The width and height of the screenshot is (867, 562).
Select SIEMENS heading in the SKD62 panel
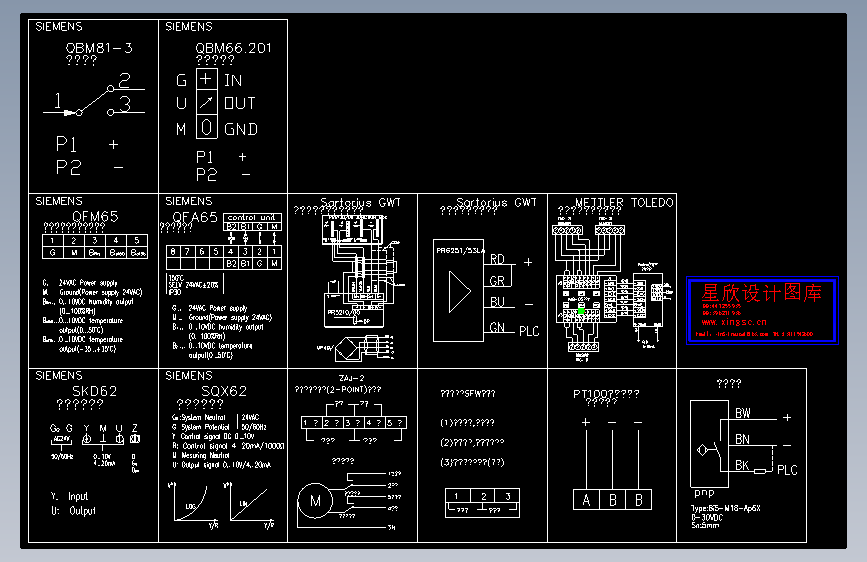click(x=59, y=376)
